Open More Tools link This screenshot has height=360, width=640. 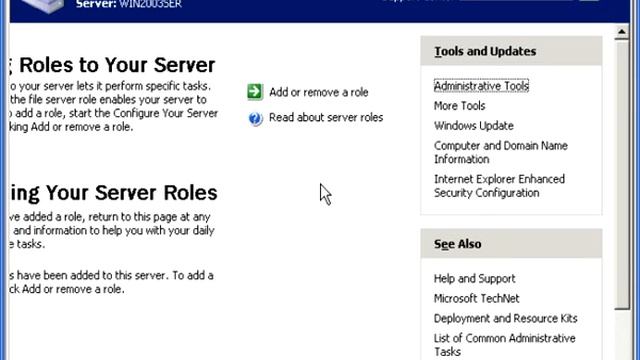[x=459, y=106]
